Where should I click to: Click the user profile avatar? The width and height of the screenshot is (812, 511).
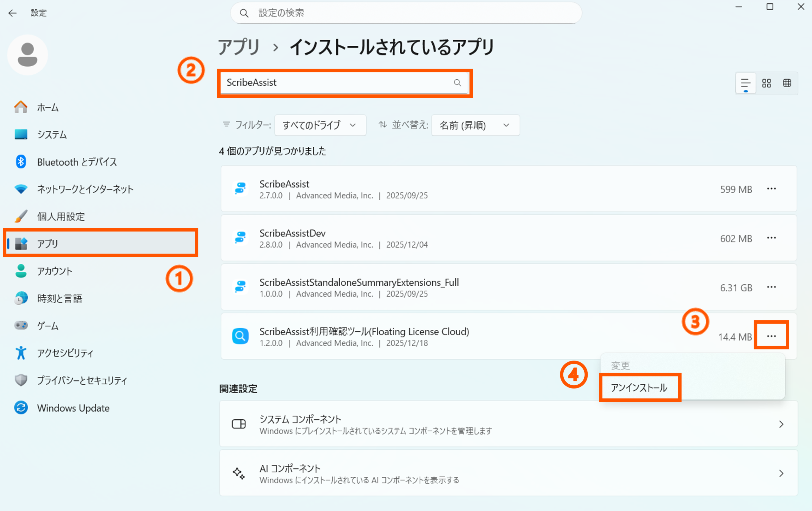tap(28, 55)
